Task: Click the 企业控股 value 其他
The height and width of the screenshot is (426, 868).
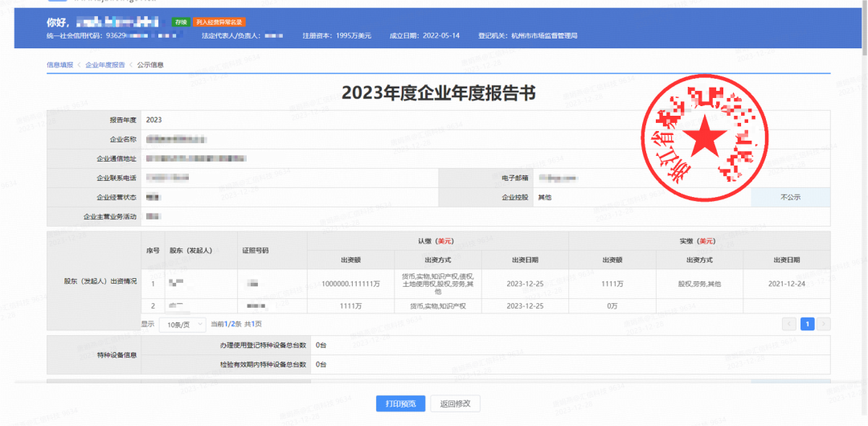Action: point(545,197)
